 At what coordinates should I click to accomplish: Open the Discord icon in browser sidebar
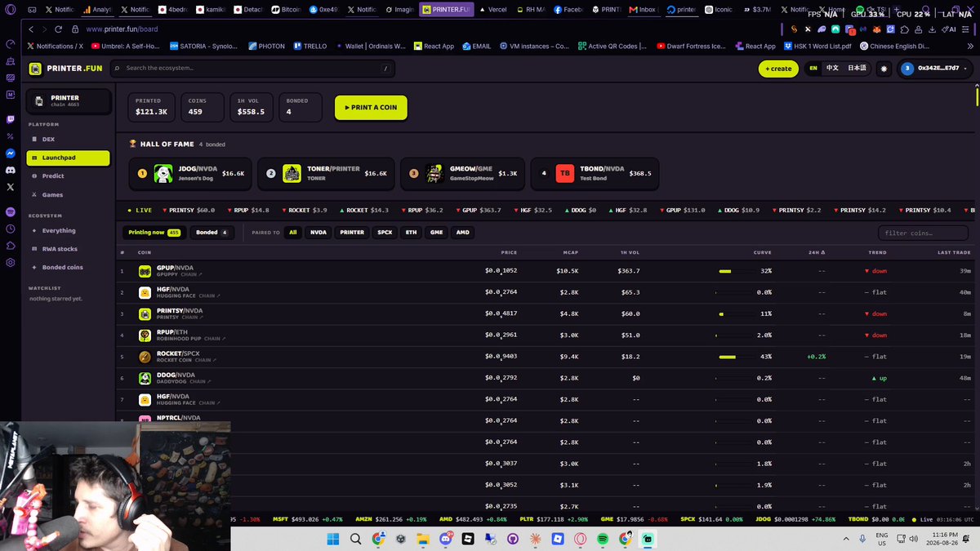pyautogui.click(x=11, y=170)
